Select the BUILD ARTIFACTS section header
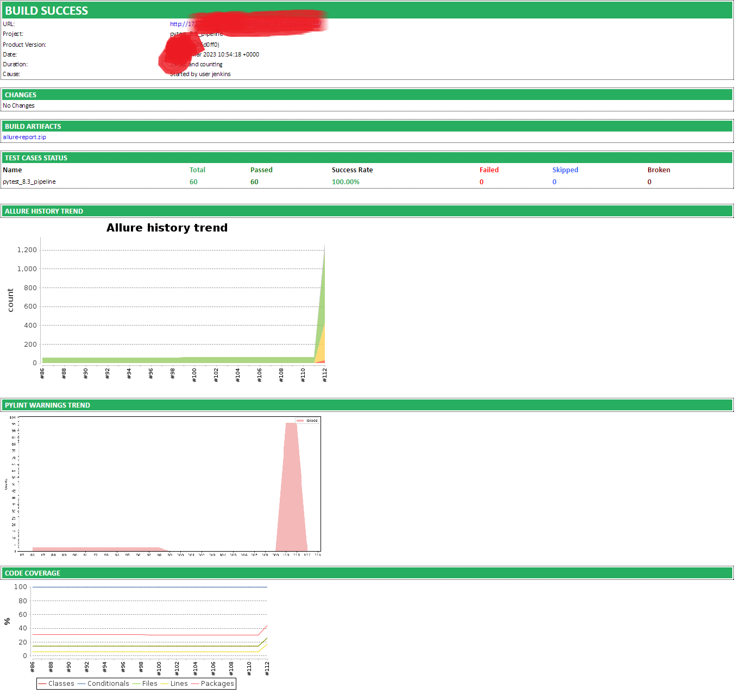This screenshot has height=700, width=741. (x=367, y=126)
